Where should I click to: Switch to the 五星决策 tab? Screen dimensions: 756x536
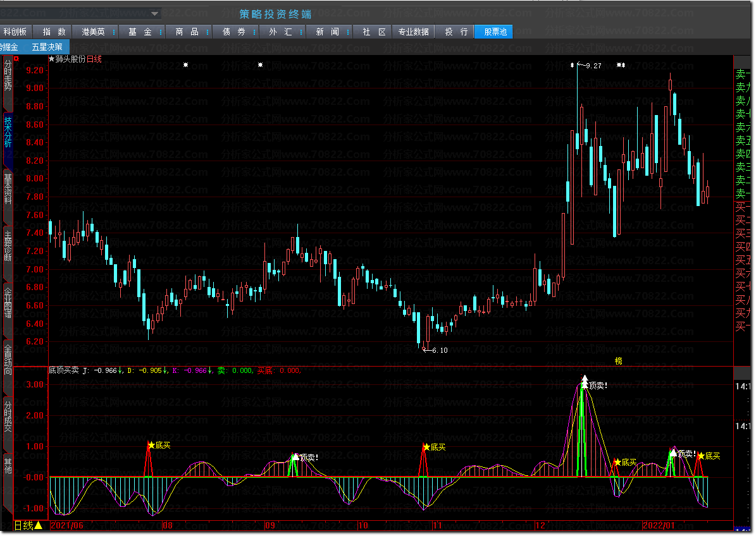coord(47,47)
